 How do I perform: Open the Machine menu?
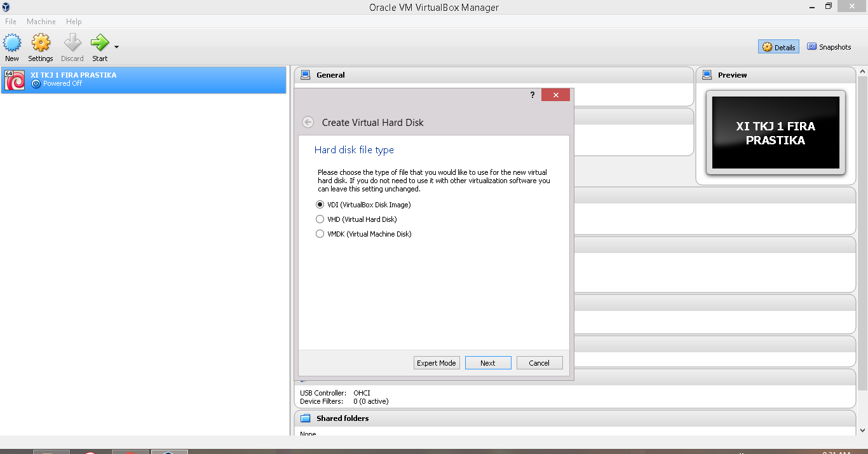[41, 22]
